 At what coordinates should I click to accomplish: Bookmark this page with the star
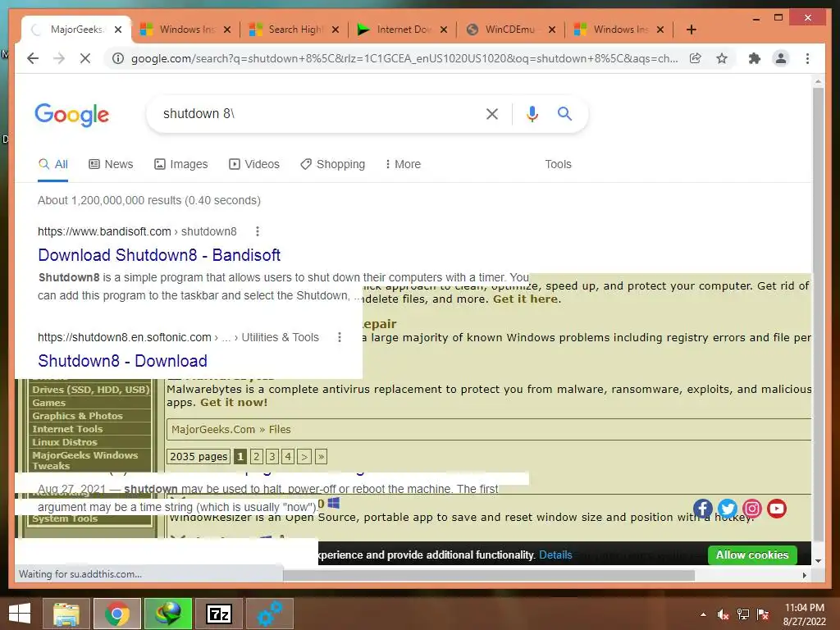722,58
